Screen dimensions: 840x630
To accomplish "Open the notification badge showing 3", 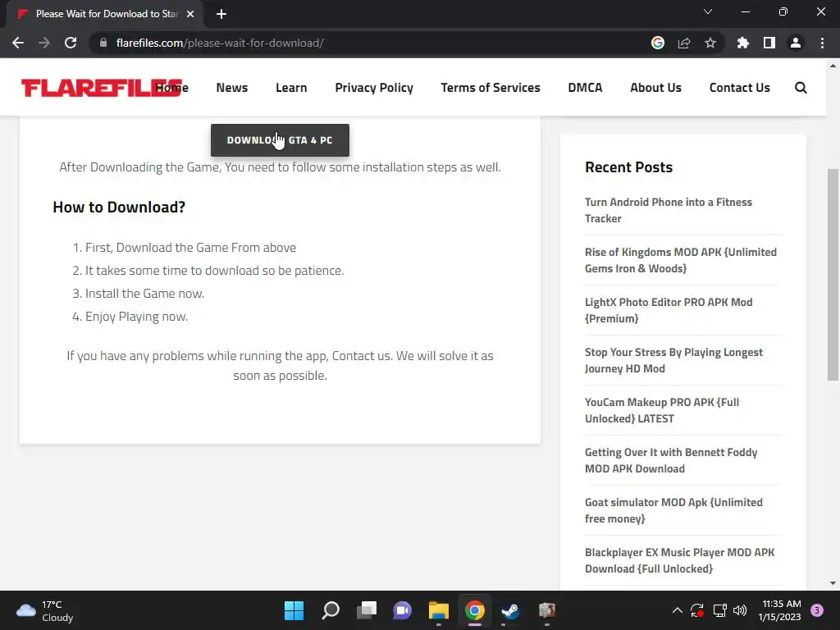I will [x=817, y=610].
